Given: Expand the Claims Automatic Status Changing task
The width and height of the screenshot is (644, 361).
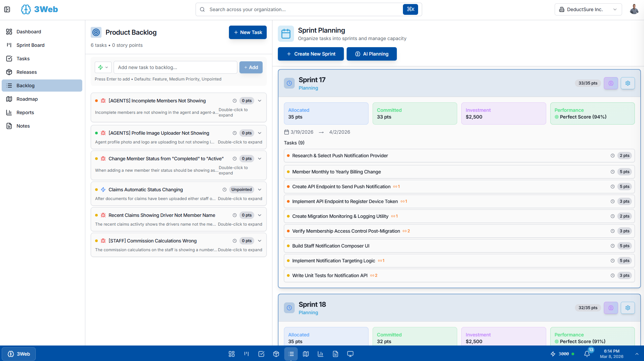Looking at the screenshot, I should click(x=260, y=190).
